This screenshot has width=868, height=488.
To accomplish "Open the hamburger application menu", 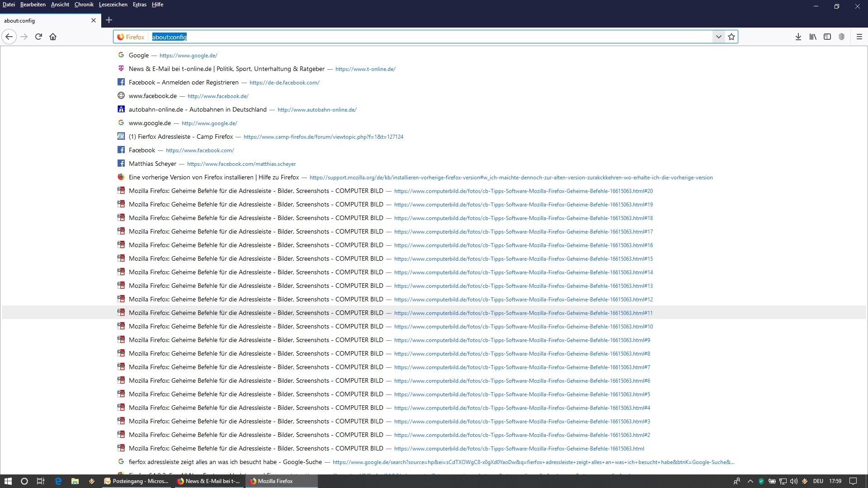I will [x=859, y=37].
